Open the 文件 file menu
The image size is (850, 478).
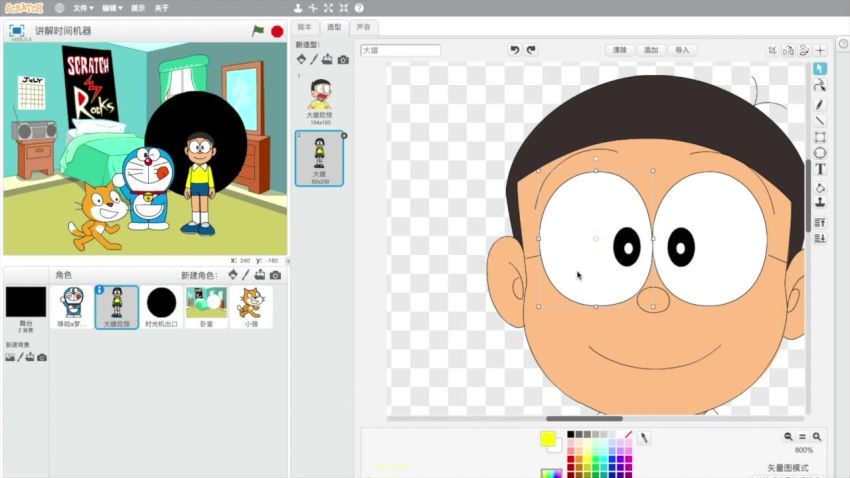pos(83,8)
